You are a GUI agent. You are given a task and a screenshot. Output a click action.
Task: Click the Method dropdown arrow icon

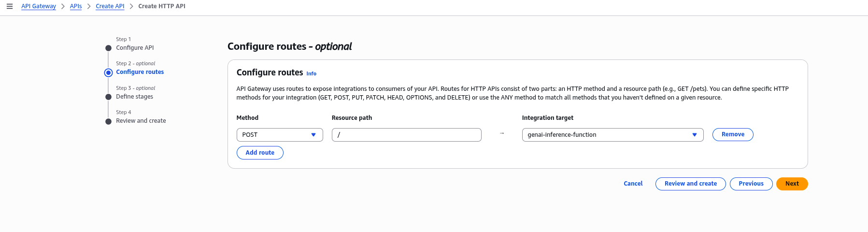point(313,135)
